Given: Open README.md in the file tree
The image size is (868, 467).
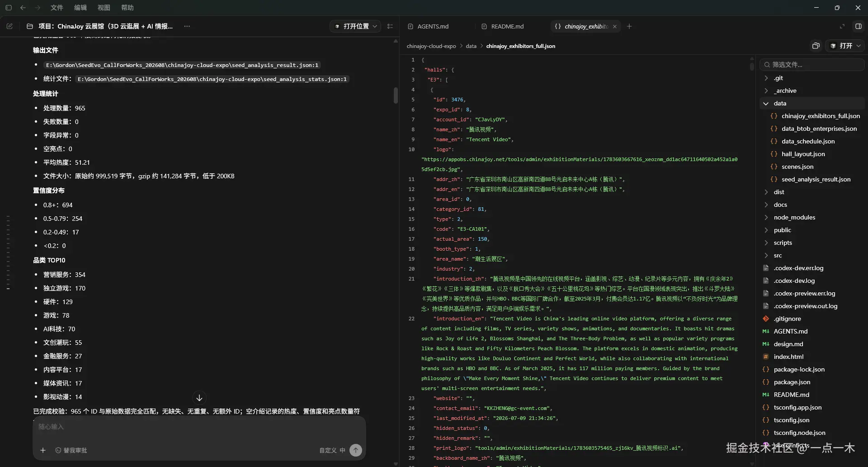Looking at the screenshot, I should [791, 395].
